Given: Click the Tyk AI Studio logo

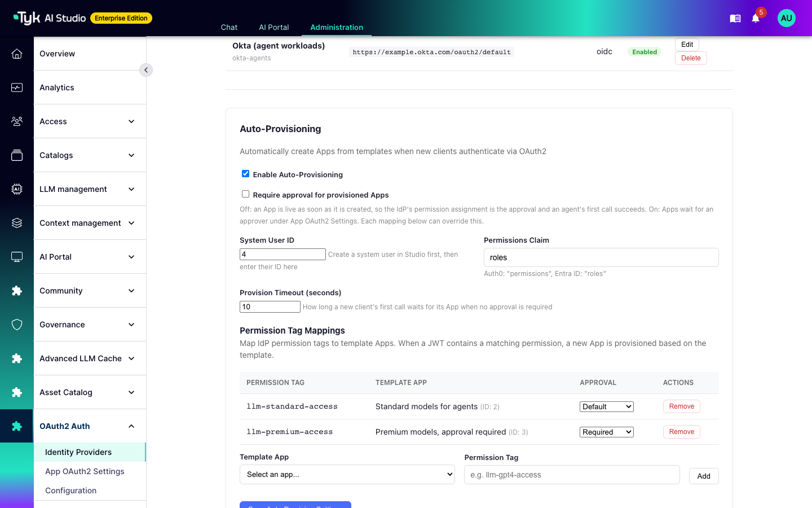Looking at the screenshot, I should pyautogui.click(x=50, y=18).
